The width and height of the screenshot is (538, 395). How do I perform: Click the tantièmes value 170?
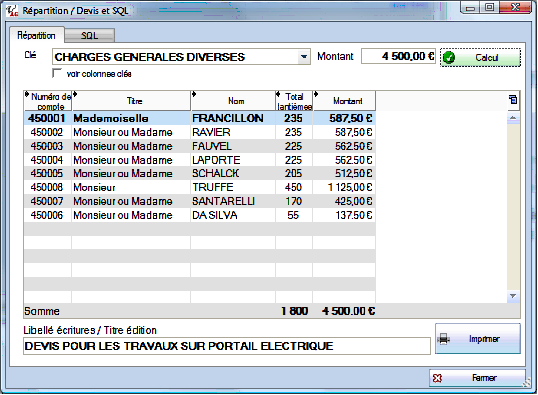coord(294,201)
